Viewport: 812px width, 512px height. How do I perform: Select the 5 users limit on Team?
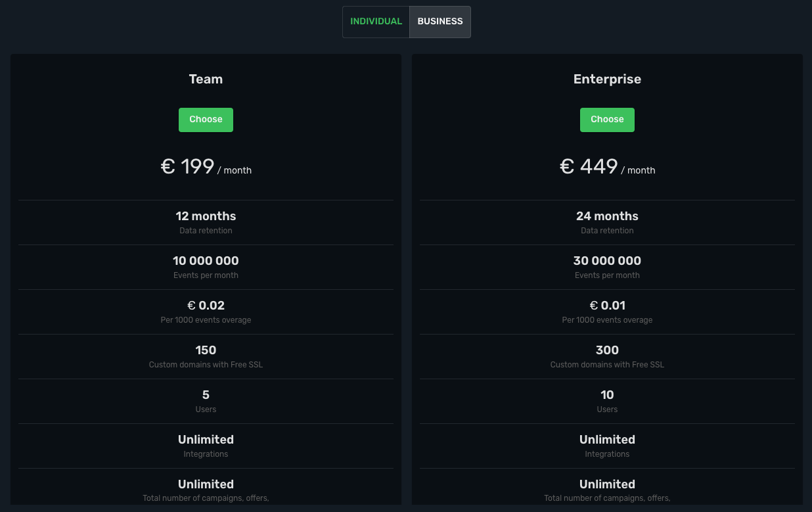(206, 394)
